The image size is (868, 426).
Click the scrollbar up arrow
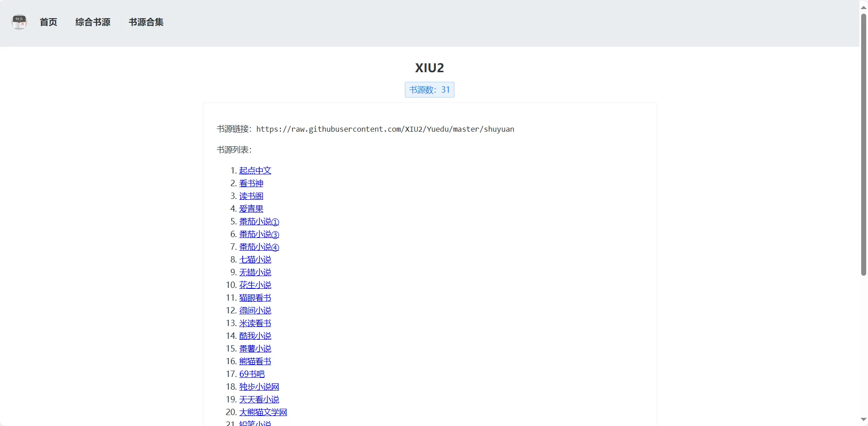[x=863, y=7]
